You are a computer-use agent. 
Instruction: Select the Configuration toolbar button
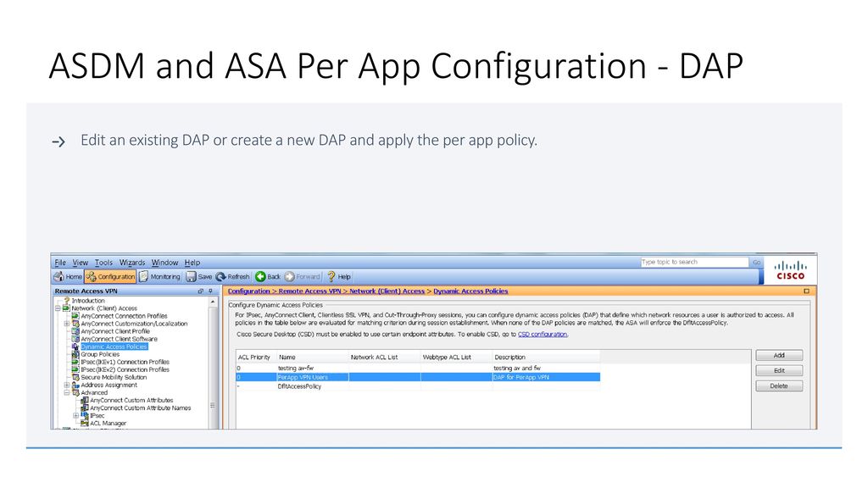click(110, 277)
